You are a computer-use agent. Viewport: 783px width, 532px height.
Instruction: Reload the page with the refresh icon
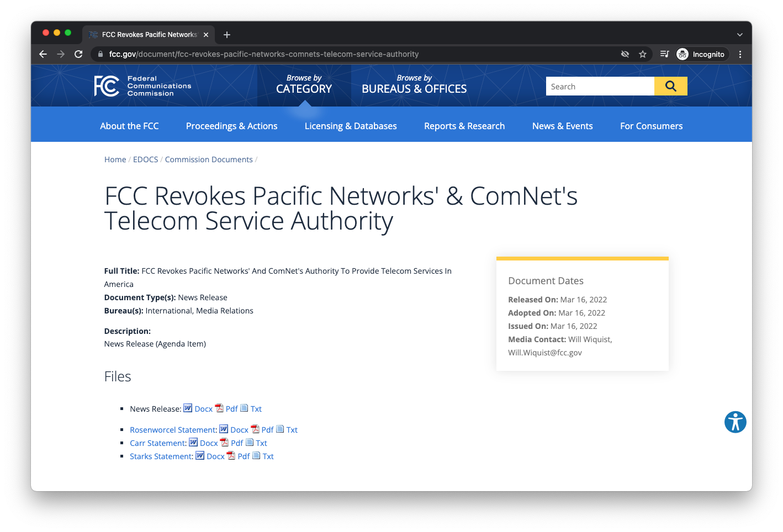tap(78, 54)
